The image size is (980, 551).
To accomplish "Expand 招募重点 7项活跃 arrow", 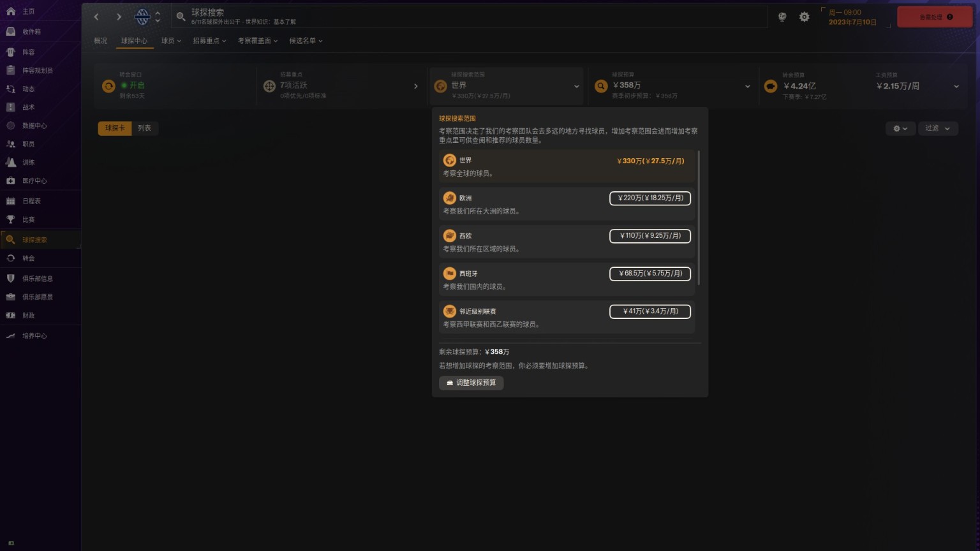I will pos(415,86).
